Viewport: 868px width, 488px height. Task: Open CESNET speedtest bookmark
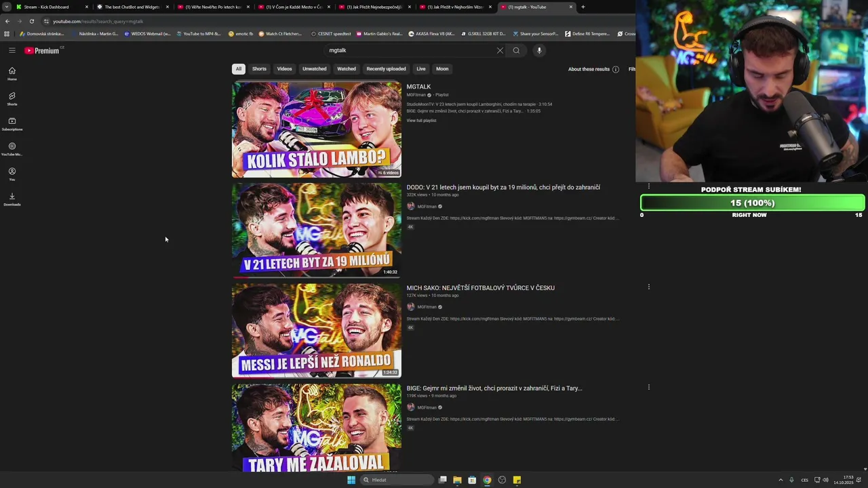(x=331, y=34)
